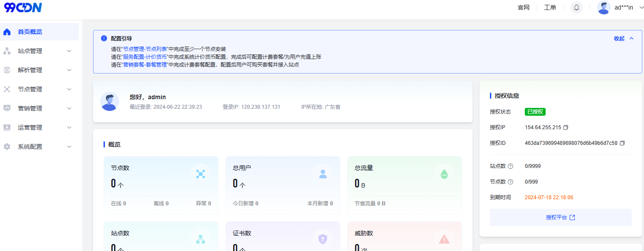The image size is (644, 251).
Task: Click help icon next to 站点数
Action: point(510,166)
